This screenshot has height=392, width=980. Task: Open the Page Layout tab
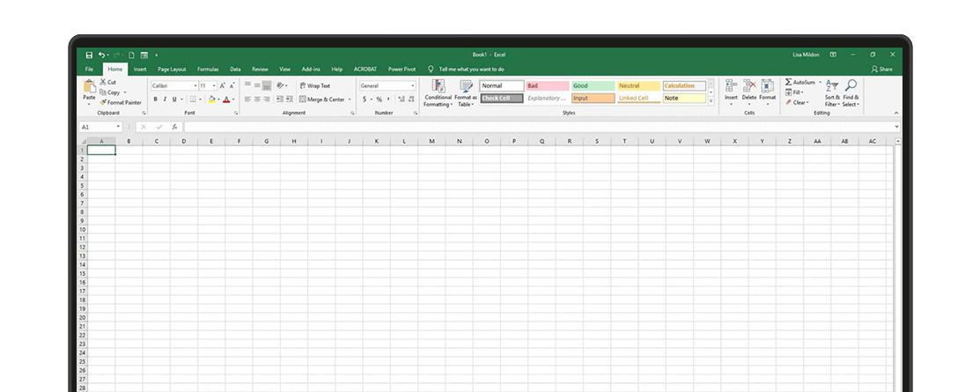pyautogui.click(x=172, y=69)
